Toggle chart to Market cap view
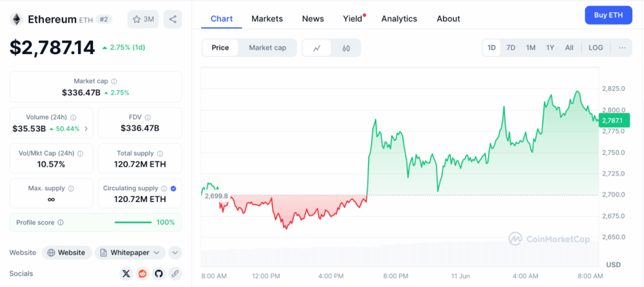The image size is (644, 287). pyautogui.click(x=267, y=48)
